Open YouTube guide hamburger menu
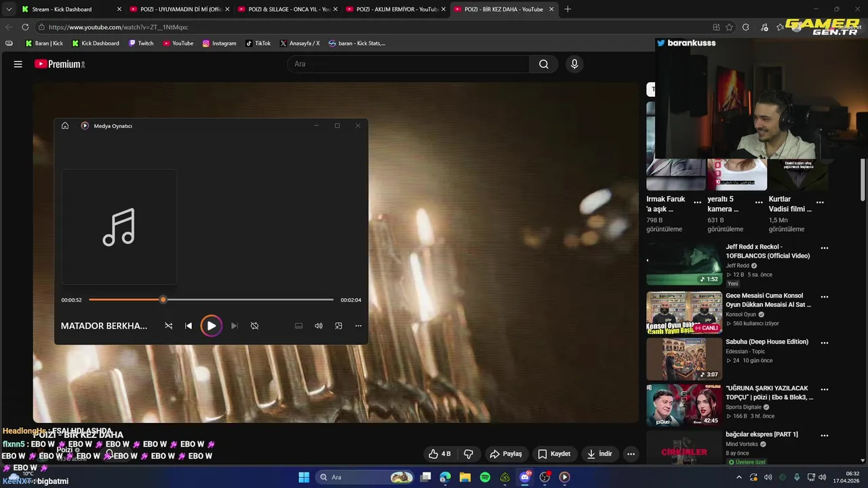 pyautogui.click(x=18, y=64)
